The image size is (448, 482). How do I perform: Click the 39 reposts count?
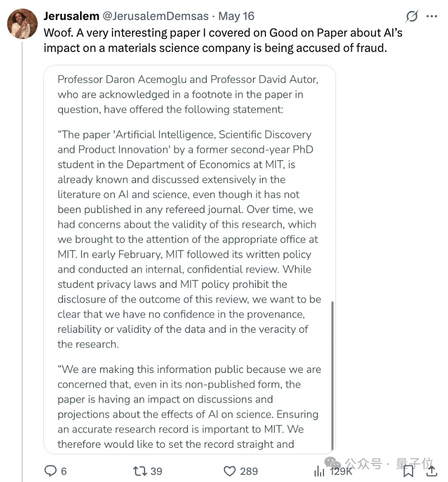pyautogui.click(x=156, y=471)
